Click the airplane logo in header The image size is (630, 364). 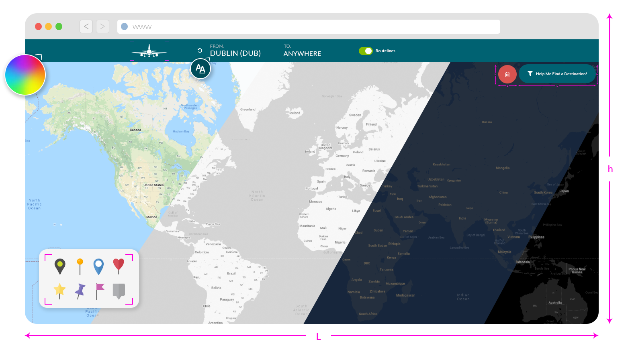click(x=149, y=51)
